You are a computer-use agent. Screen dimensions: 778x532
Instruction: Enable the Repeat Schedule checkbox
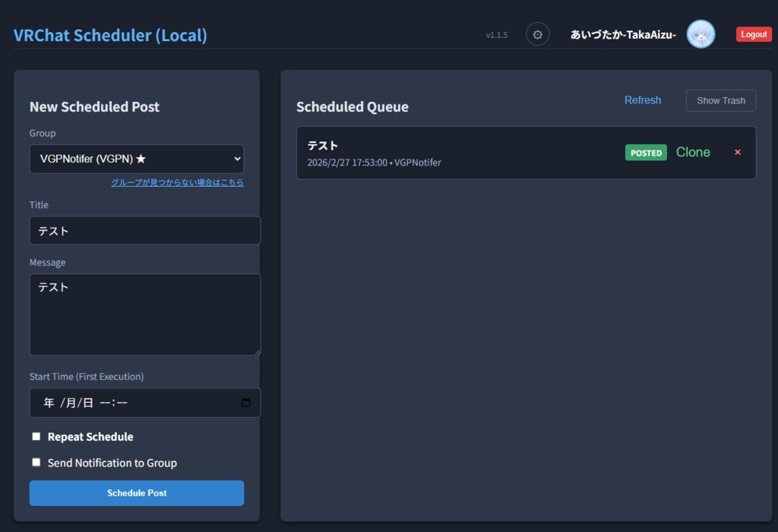pos(36,435)
